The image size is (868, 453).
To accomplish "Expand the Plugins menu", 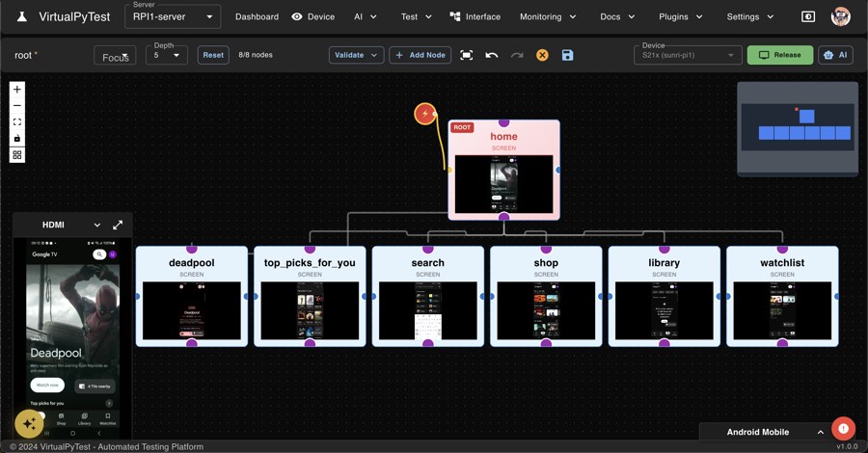I will tap(680, 16).
